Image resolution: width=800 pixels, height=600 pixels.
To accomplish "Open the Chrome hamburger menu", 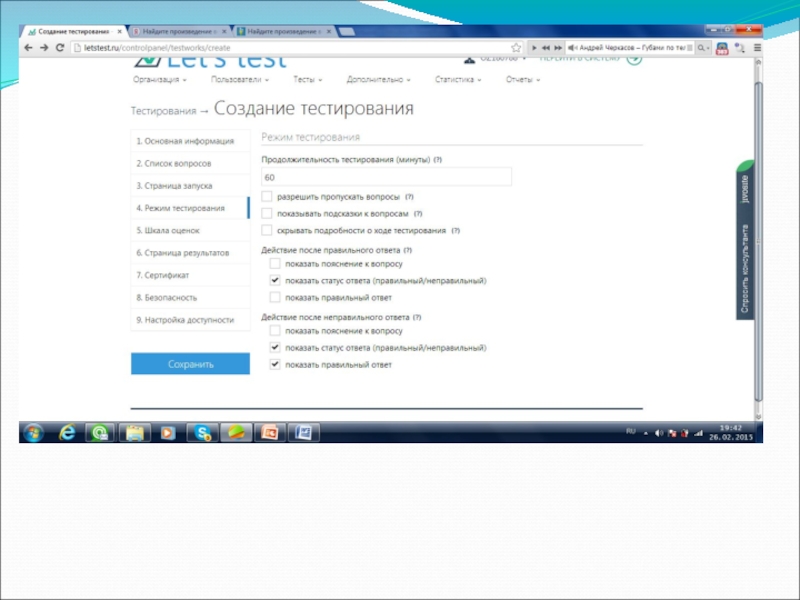I will pos(757,47).
